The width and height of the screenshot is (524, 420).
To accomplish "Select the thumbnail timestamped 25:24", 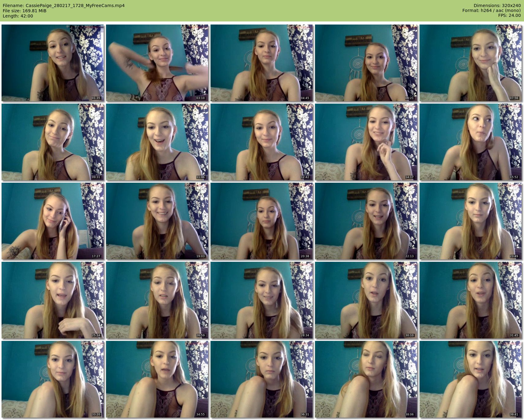I will click(52, 300).
